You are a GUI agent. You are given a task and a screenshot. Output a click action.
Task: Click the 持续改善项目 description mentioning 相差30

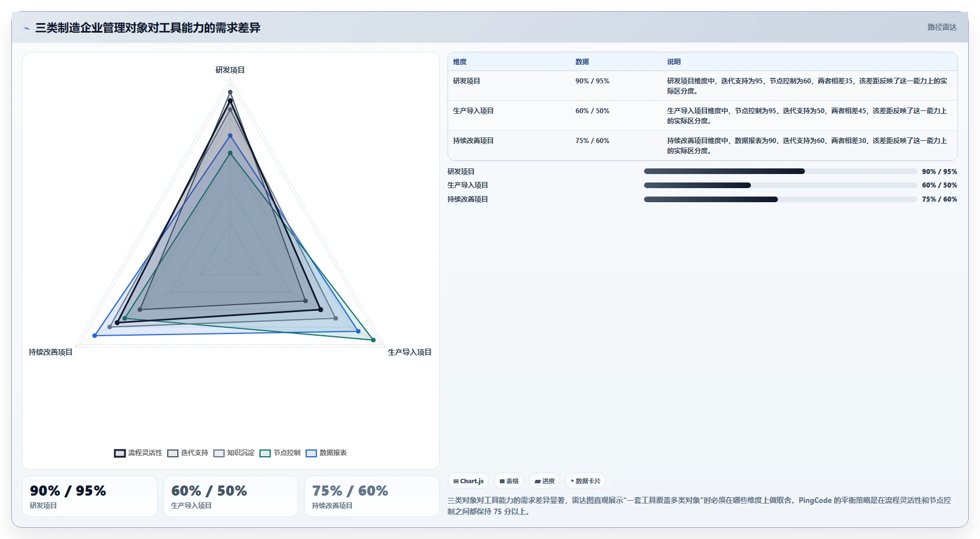(807, 146)
